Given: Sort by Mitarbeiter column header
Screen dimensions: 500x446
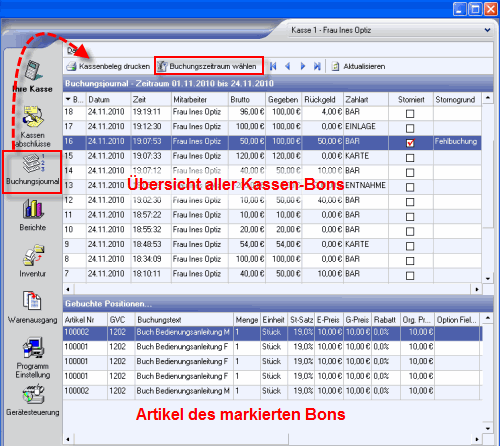Looking at the screenshot, I should tap(200, 99).
